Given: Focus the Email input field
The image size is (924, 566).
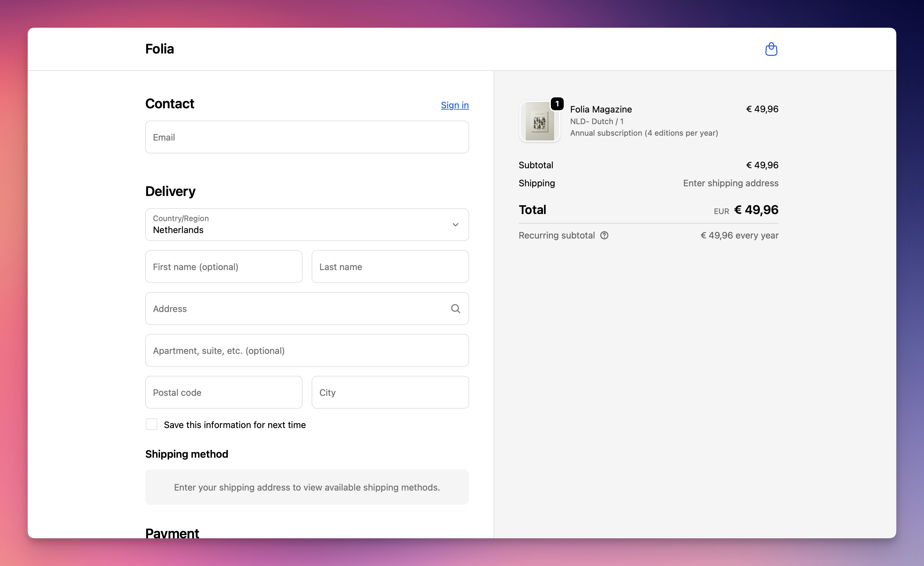Looking at the screenshot, I should (307, 137).
